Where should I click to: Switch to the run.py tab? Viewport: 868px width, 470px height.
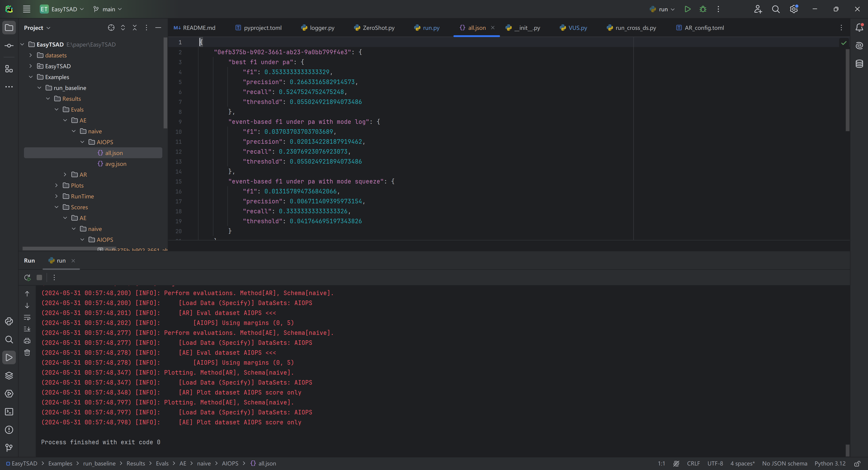(x=431, y=28)
